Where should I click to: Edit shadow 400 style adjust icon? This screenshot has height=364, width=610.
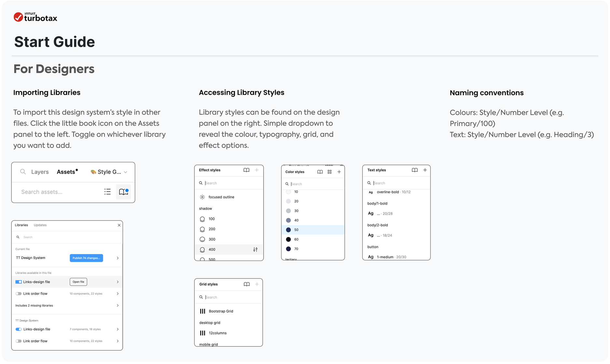click(x=256, y=249)
